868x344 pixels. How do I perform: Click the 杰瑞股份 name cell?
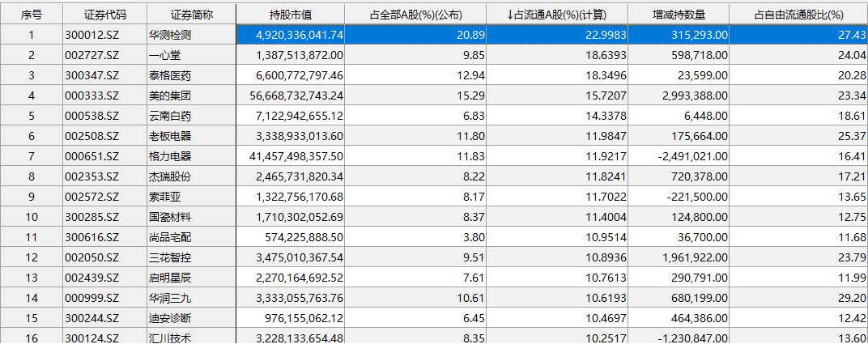coord(192,176)
